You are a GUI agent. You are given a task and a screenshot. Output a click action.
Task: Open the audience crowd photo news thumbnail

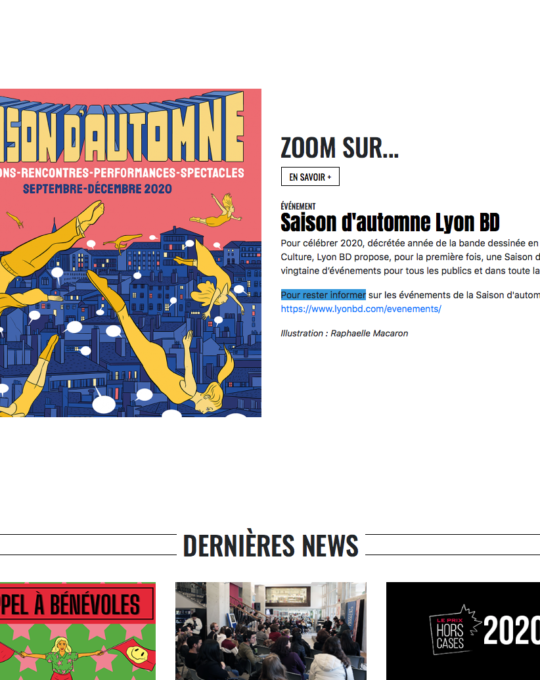point(271,631)
